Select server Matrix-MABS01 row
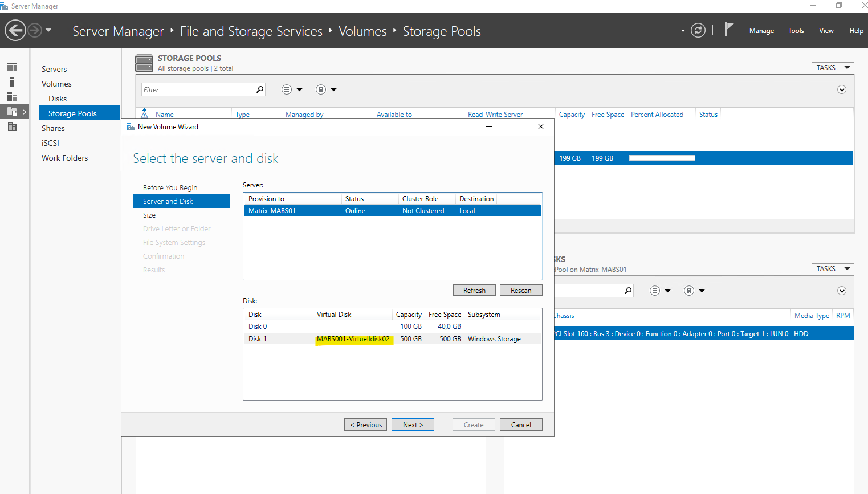The image size is (868, 494). [x=393, y=211]
